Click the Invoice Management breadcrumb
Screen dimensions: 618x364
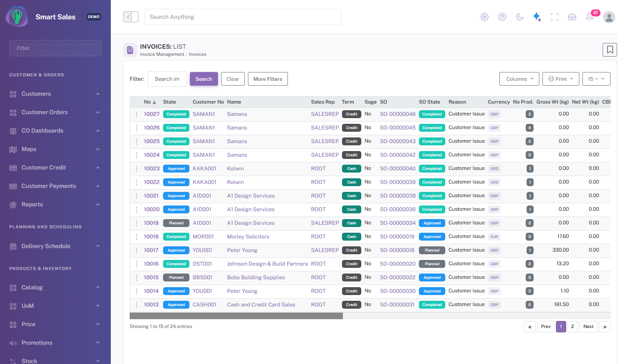pyautogui.click(x=162, y=54)
